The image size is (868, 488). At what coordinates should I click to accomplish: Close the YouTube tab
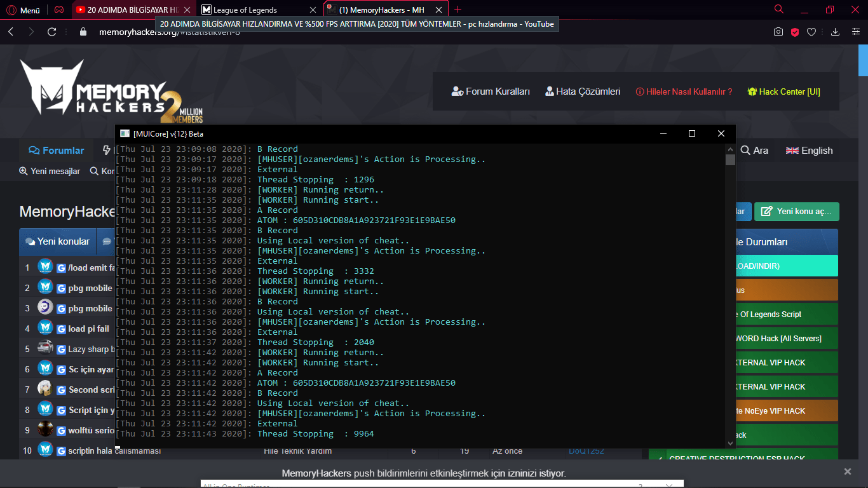click(x=187, y=10)
